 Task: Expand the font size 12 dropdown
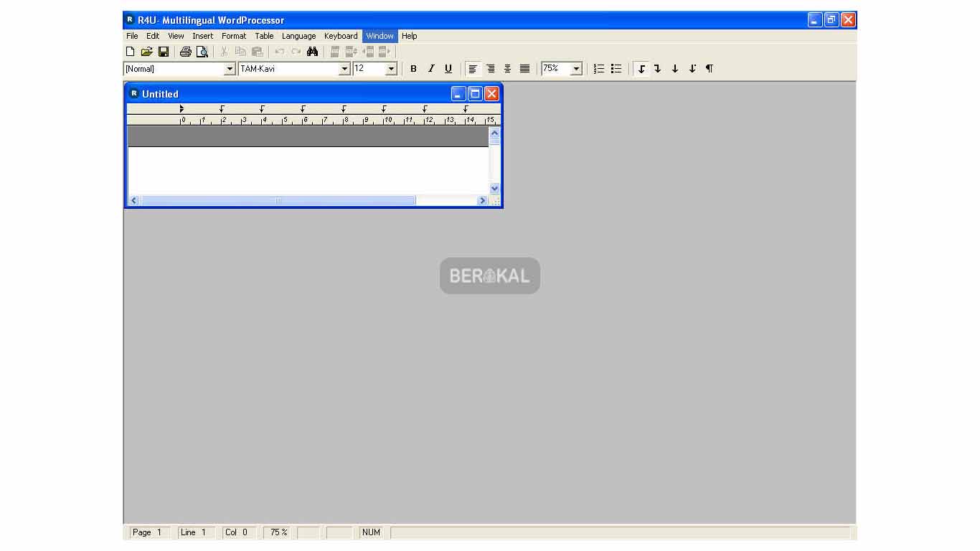pos(392,69)
